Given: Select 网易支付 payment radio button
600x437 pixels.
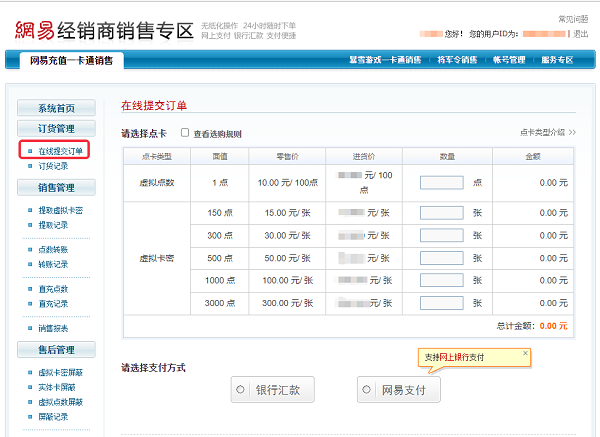Looking at the screenshot, I should (x=367, y=389).
